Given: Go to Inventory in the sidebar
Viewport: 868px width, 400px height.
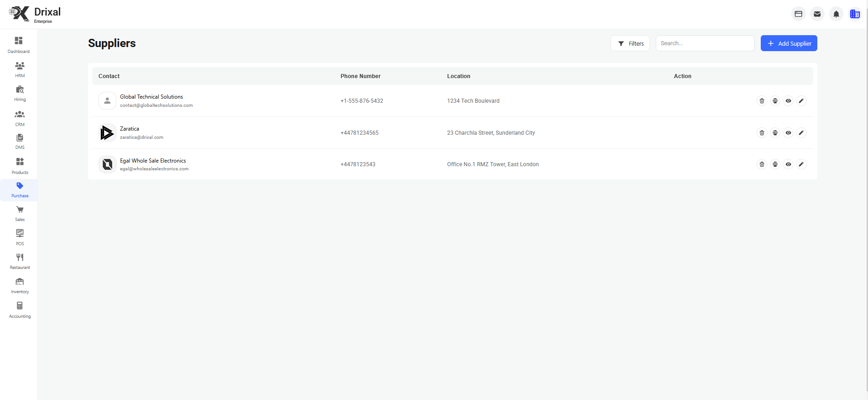Looking at the screenshot, I should [x=20, y=286].
